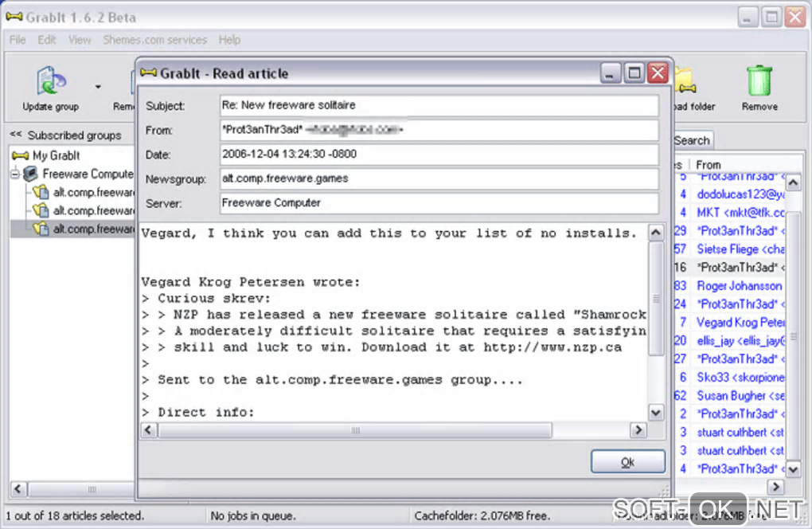Select the highlighted Prot3anThr3ad article row 16
Screen dimensions: 812x529
point(732,268)
